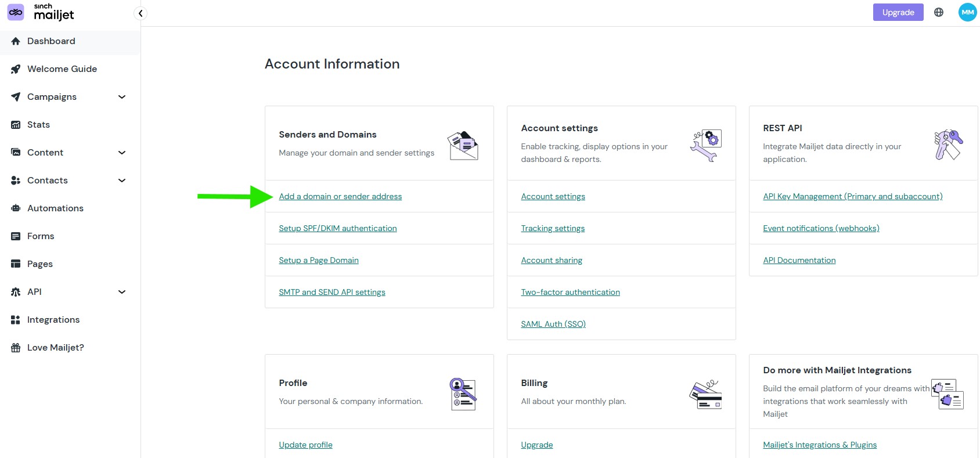Go to Dashboard in the sidebar
The height and width of the screenshot is (458, 980).
(51, 41)
